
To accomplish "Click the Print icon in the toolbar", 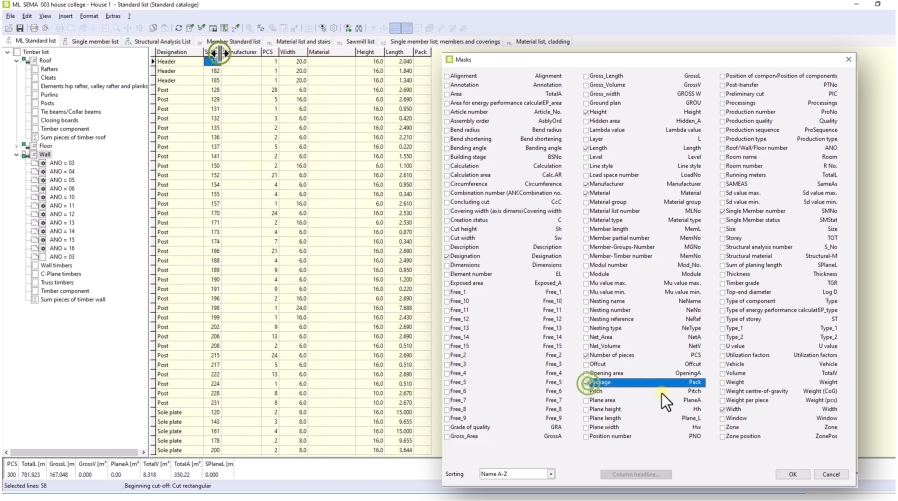I will [34, 29].
